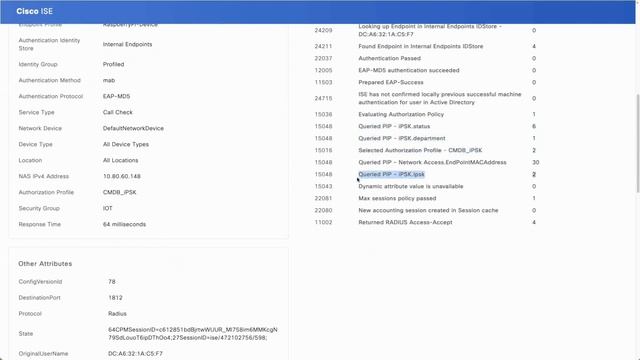Click highlighted step 'Queried PIP - iPSK.ipsk'
The width and height of the screenshot is (640, 360).
[x=391, y=174]
